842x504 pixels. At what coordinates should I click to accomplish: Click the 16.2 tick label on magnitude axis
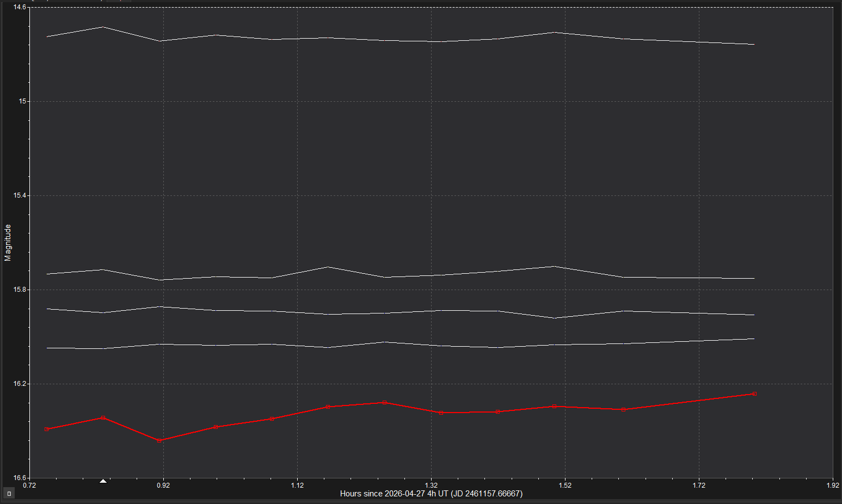(20, 384)
